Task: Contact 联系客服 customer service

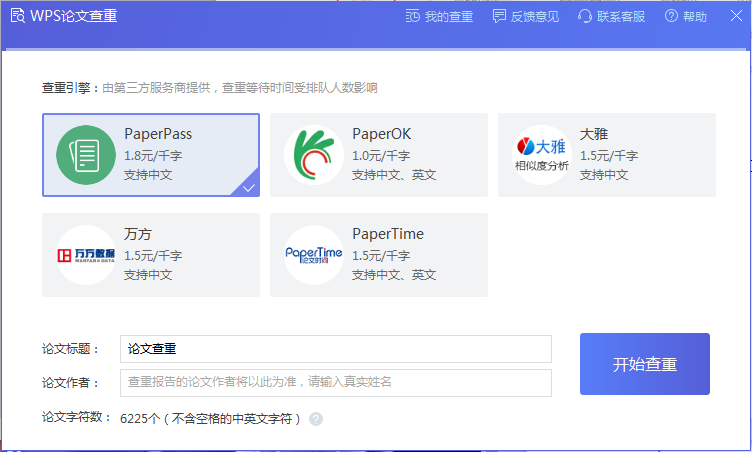Action: (x=611, y=16)
